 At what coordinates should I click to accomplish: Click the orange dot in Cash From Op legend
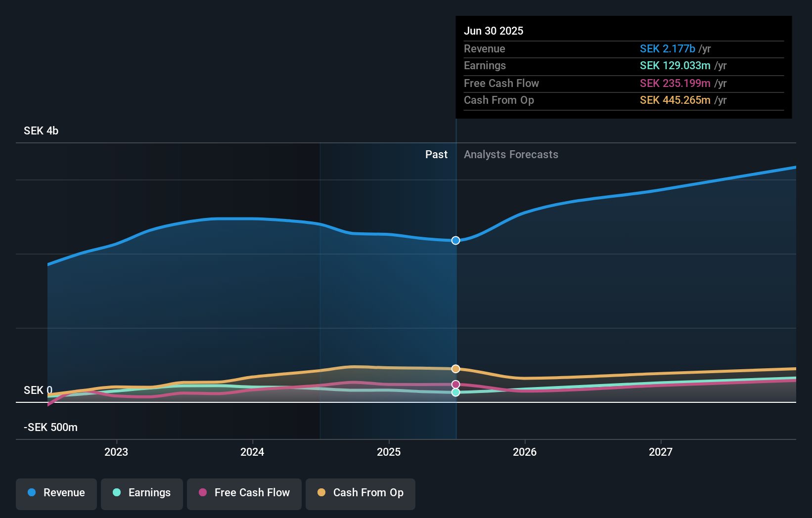321,492
